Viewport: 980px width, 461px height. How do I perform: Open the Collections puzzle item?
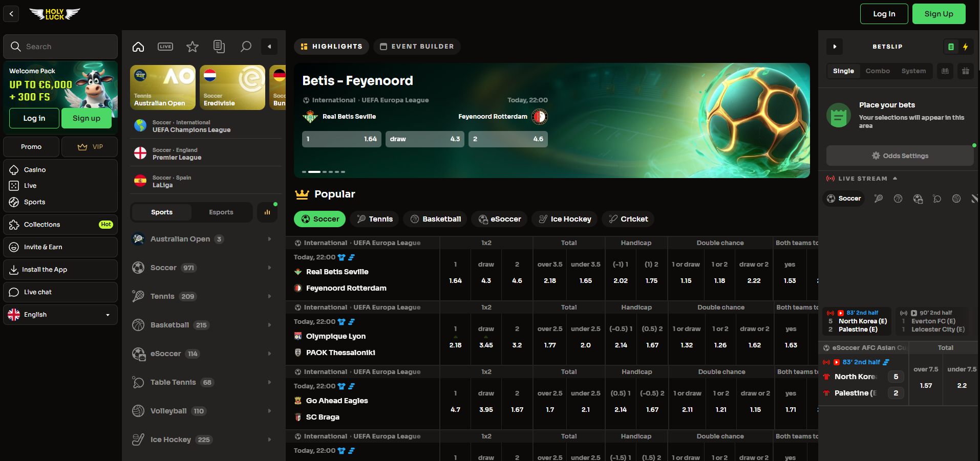pyautogui.click(x=60, y=225)
